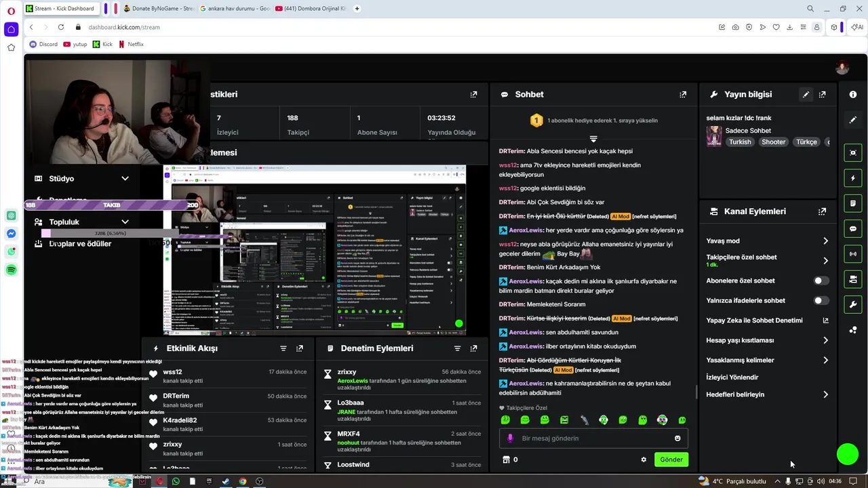Image resolution: width=868 pixels, height=488 pixels.
Task: Open Steam from the Windows taskbar
Action: tap(226, 481)
